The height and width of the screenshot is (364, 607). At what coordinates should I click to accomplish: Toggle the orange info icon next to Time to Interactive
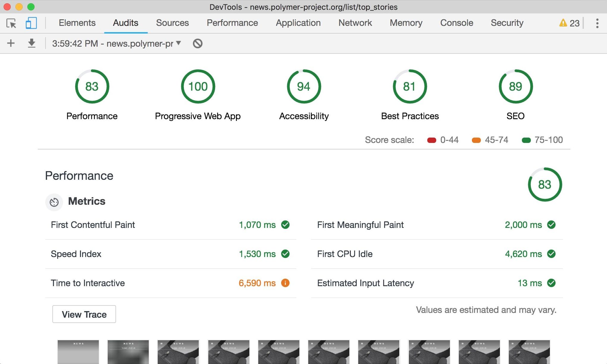tap(286, 283)
